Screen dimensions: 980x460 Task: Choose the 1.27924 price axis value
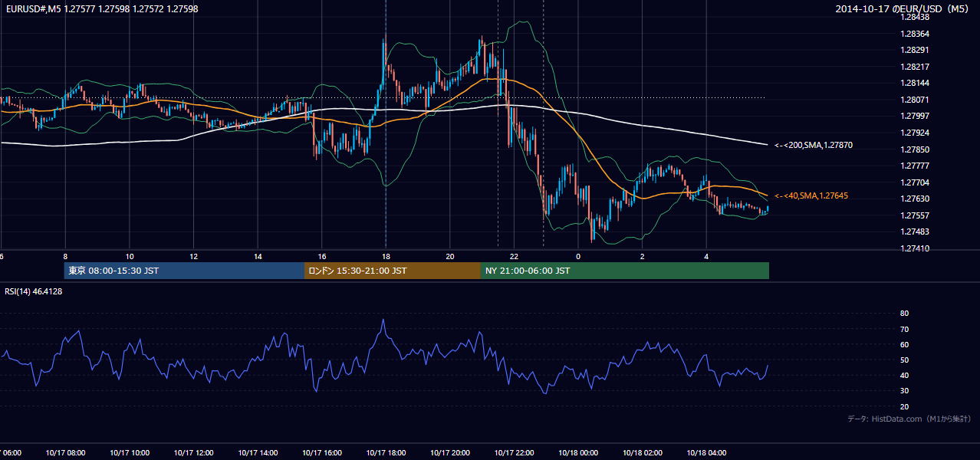point(916,133)
